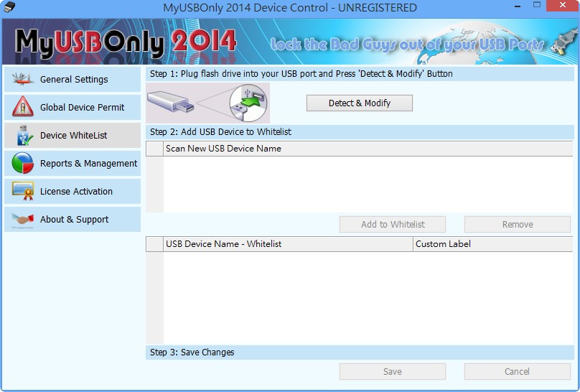Click the MyUSBOnly 2014 banner logo
Screen dimensions: 580x392
coord(126,42)
